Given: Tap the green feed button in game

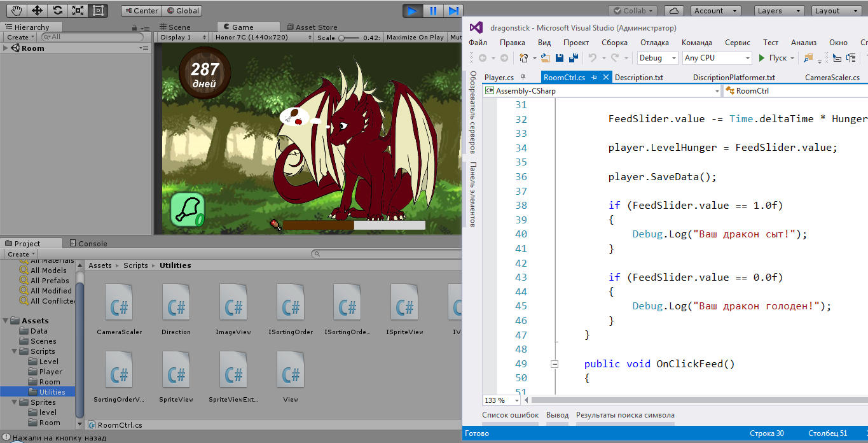Looking at the screenshot, I should tap(188, 210).
